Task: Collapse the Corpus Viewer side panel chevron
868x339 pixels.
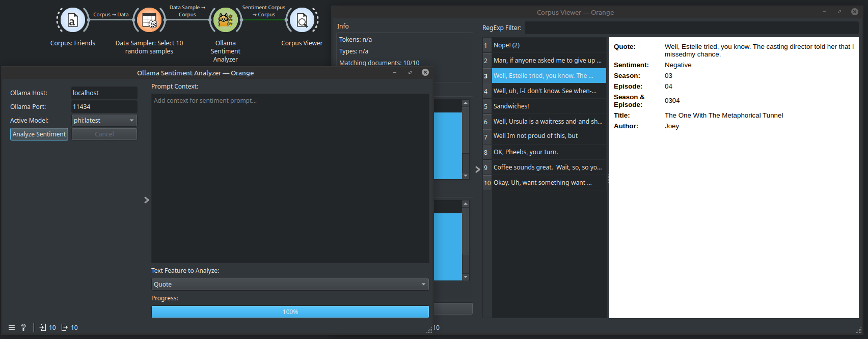Action: click(x=478, y=169)
